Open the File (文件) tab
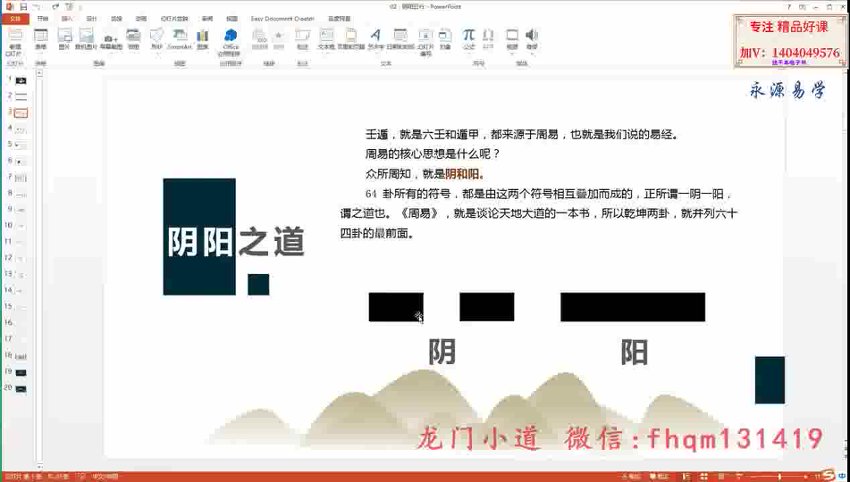The width and height of the screenshot is (850, 482). coord(15,19)
